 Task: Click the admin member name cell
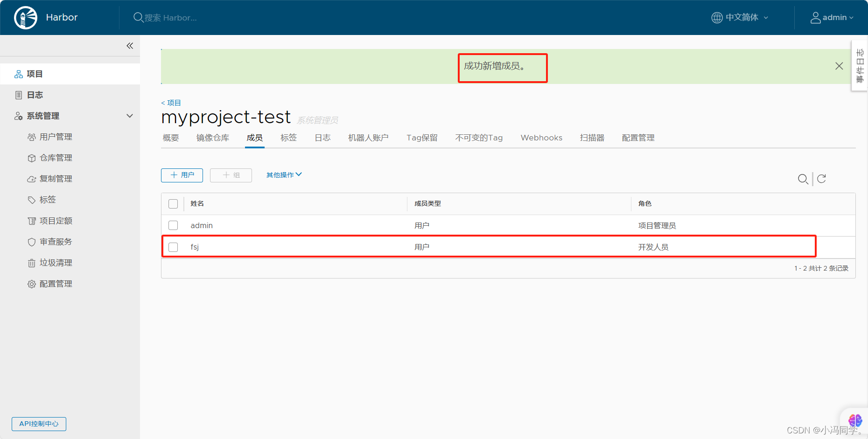(202, 226)
